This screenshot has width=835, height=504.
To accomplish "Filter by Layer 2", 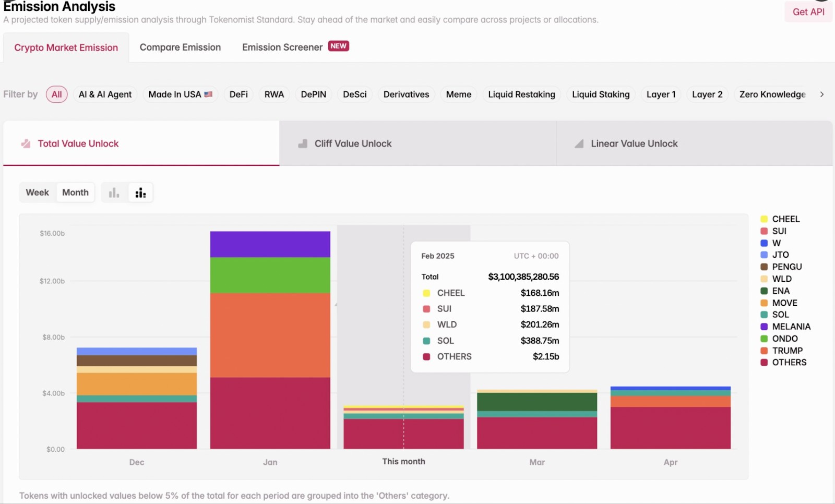I will [707, 94].
